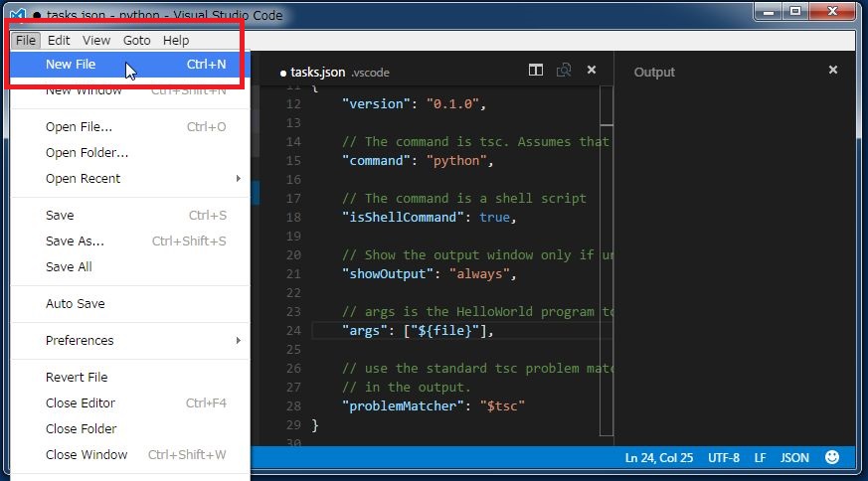Open the Edit menu
868x481 pixels.
pos(58,41)
